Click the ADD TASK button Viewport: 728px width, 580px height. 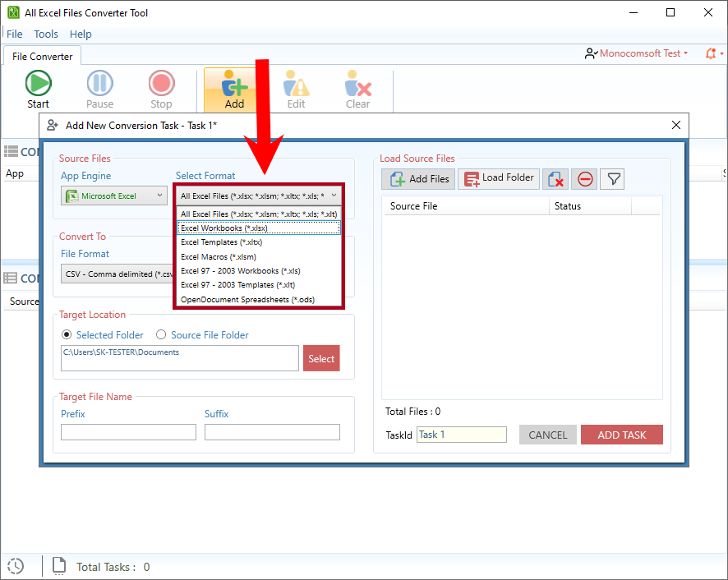[x=621, y=435]
